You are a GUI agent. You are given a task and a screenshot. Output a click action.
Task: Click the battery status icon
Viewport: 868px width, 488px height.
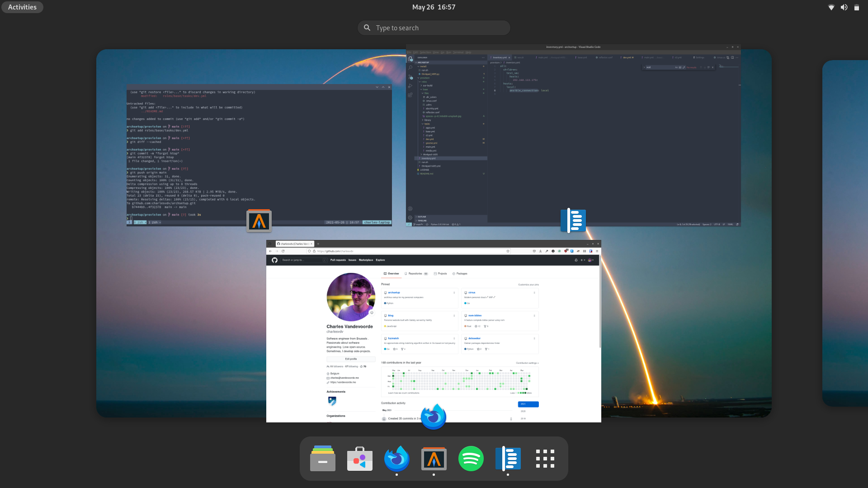click(x=856, y=7)
